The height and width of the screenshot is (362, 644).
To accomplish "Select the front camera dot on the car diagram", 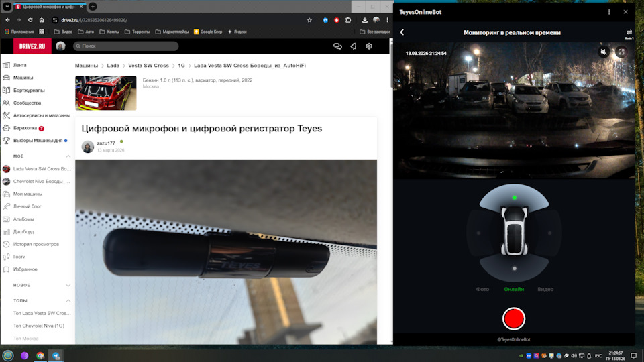I will (x=515, y=198).
